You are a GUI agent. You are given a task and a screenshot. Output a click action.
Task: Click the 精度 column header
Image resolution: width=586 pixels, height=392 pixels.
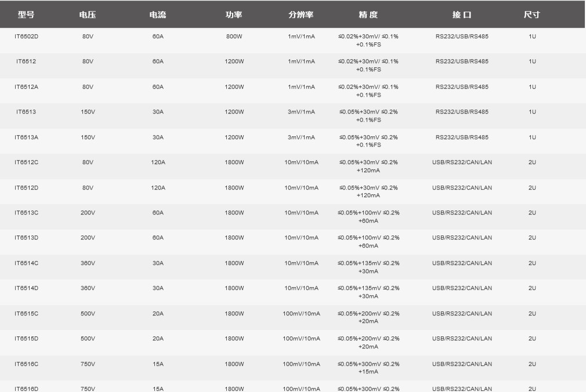(x=368, y=14)
